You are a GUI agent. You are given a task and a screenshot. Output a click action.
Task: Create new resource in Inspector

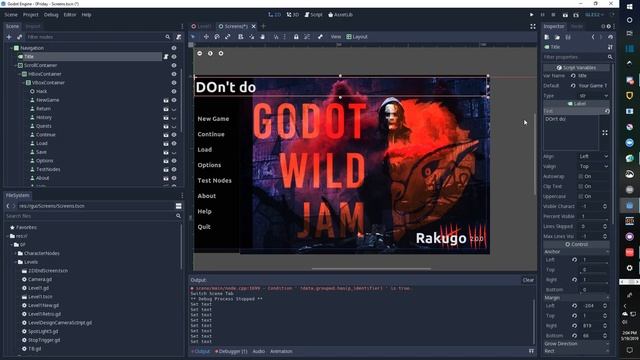pyautogui.click(x=547, y=37)
